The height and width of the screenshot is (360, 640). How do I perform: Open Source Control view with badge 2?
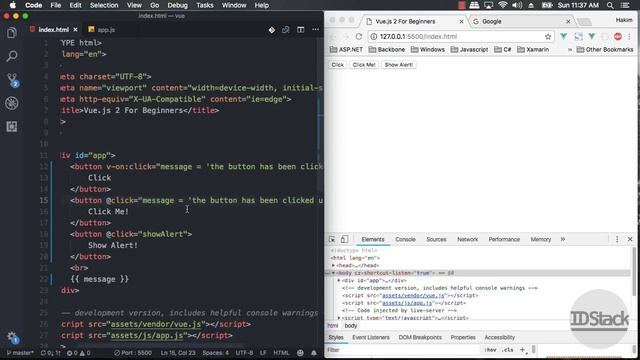point(12,80)
